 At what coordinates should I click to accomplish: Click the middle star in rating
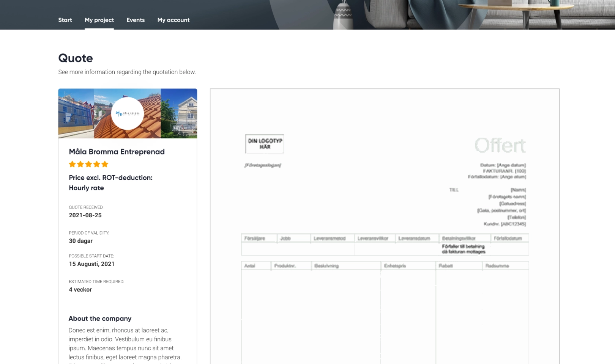tap(88, 164)
